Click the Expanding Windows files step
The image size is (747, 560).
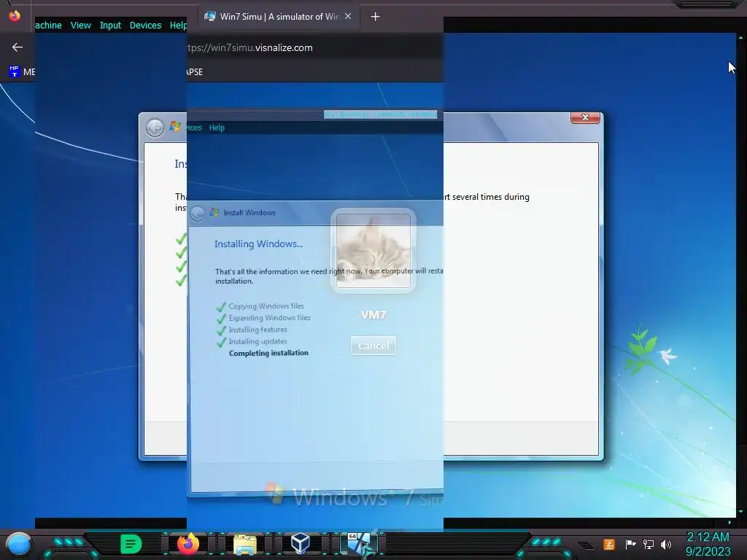pyautogui.click(x=269, y=318)
